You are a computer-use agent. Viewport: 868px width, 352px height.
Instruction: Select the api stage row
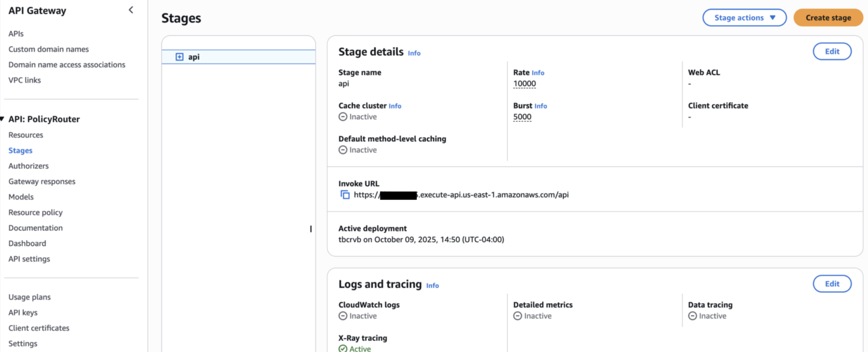(239, 57)
